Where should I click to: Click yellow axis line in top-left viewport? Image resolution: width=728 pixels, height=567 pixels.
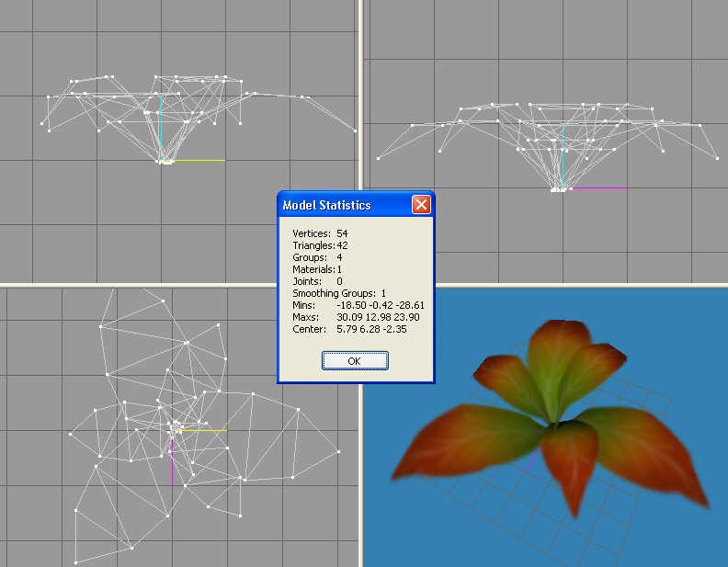tap(200, 161)
